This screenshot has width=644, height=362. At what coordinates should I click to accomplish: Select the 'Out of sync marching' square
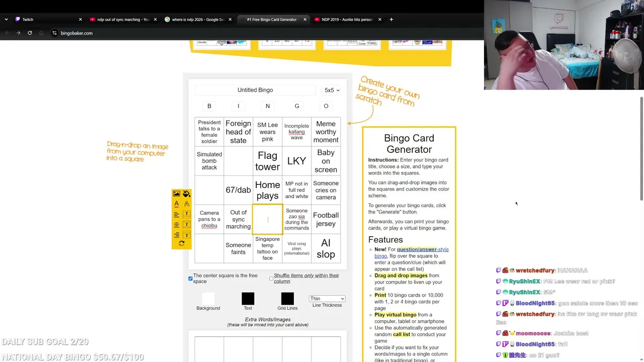pos(238,219)
